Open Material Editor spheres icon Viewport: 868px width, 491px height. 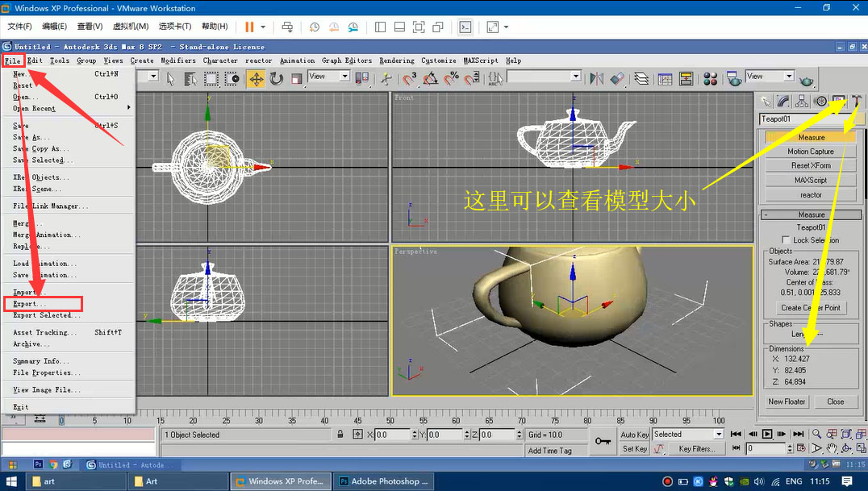[x=710, y=79]
